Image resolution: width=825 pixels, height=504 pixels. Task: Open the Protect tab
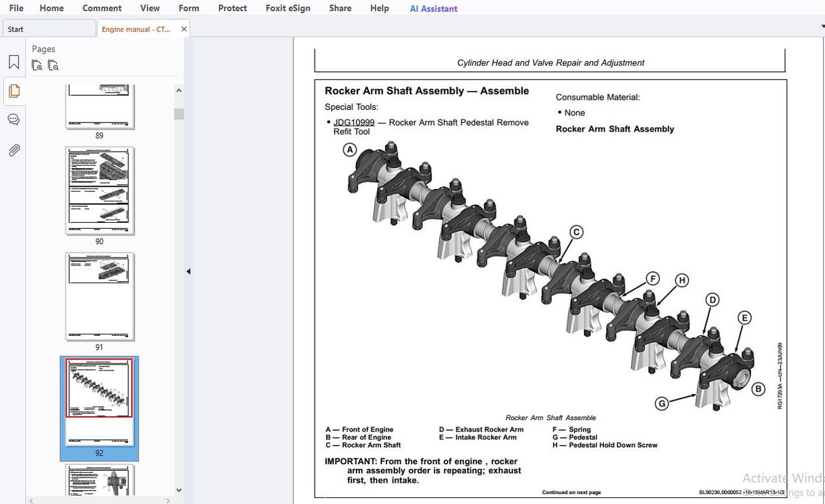pyautogui.click(x=232, y=8)
